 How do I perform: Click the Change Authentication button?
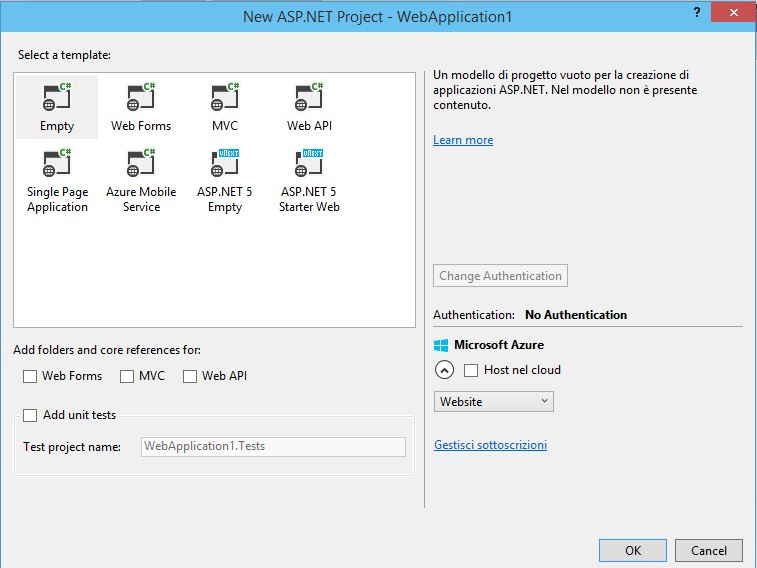(x=500, y=276)
